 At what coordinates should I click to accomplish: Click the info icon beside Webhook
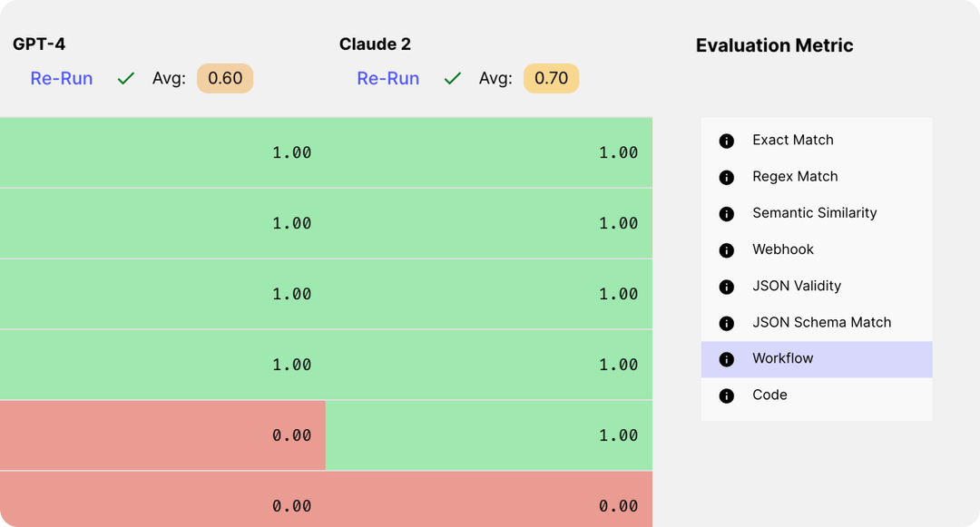(x=726, y=249)
